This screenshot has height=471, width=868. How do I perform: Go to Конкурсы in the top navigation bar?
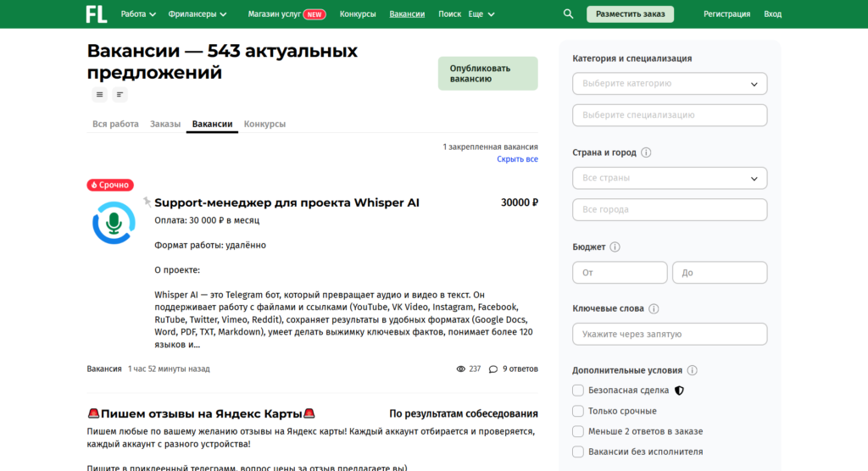click(x=358, y=14)
